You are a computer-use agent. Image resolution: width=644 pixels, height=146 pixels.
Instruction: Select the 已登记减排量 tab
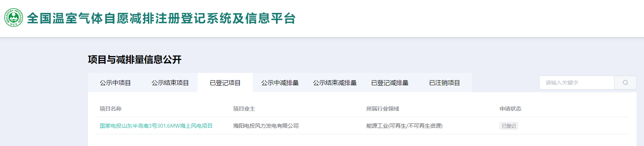(390, 83)
